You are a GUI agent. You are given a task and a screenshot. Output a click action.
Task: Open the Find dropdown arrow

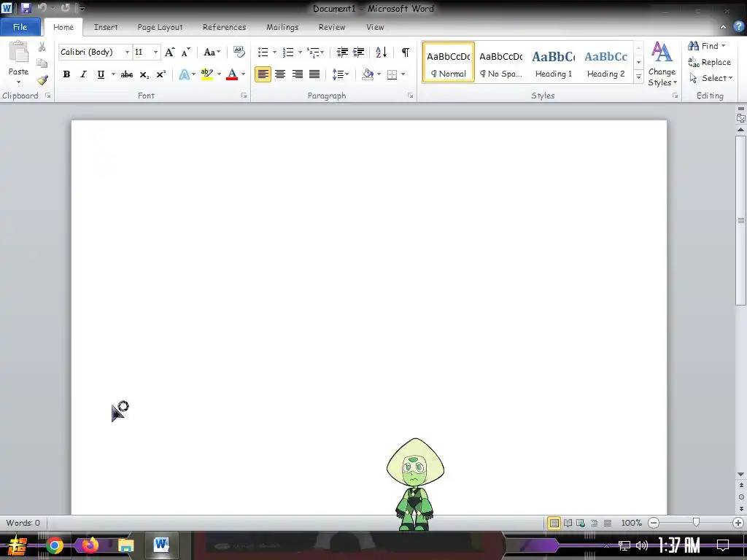pyautogui.click(x=723, y=46)
